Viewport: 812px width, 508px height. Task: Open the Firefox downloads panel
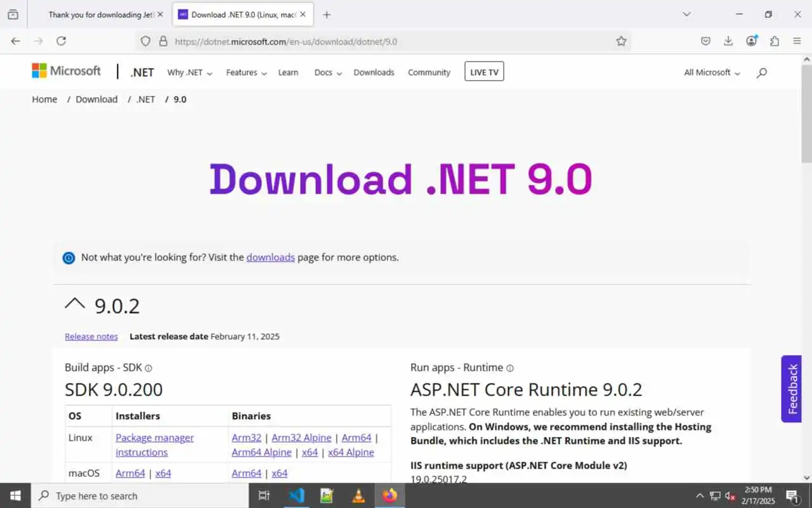728,41
